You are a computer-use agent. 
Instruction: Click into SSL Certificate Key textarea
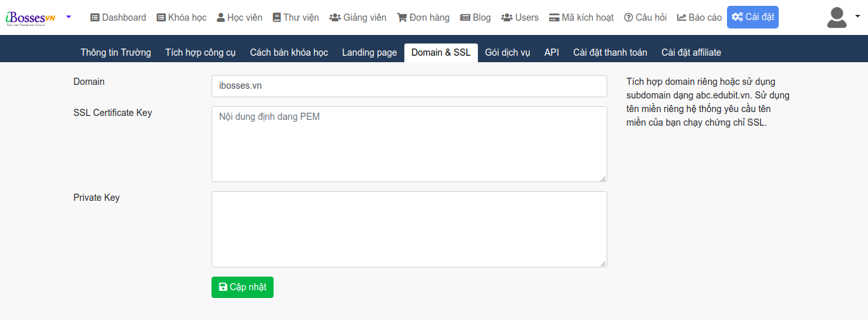pos(409,144)
